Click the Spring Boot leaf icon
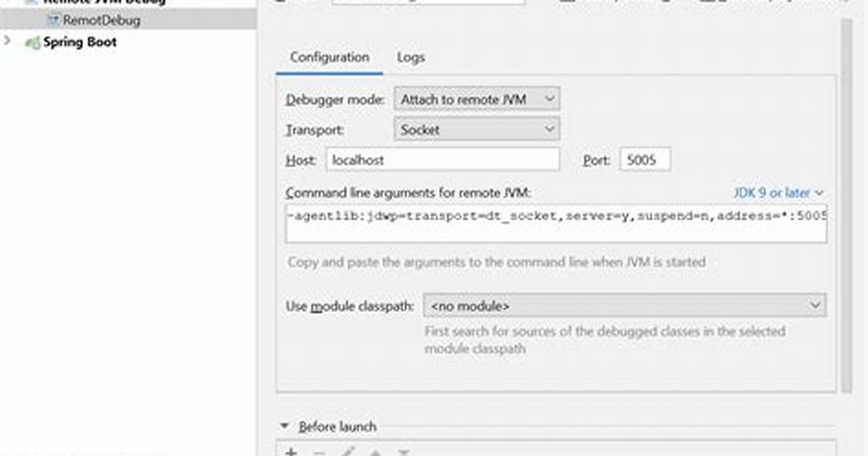Image resolution: width=868 pixels, height=456 pixels. pyautogui.click(x=33, y=42)
